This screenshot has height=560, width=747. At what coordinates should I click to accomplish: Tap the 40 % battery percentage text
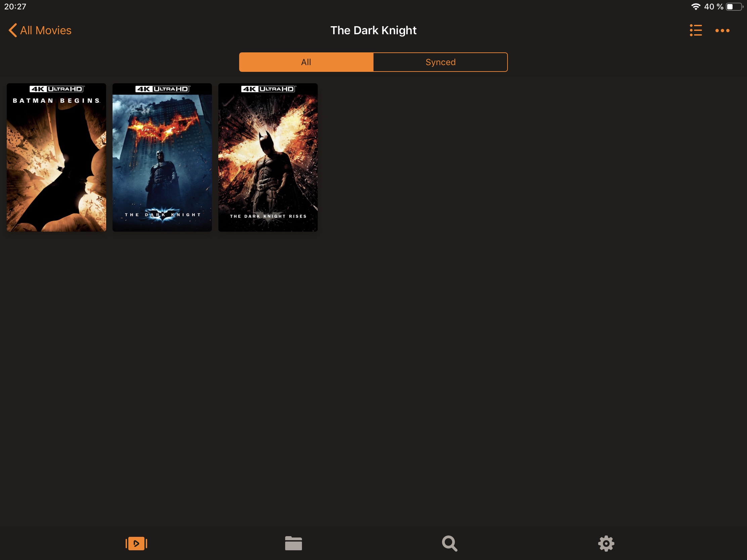(x=713, y=6)
